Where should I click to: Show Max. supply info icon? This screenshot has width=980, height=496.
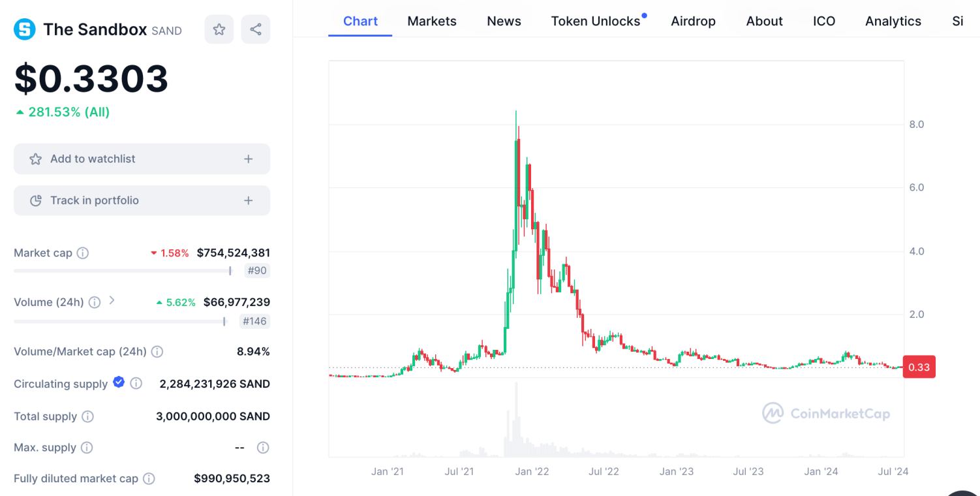(x=87, y=448)
